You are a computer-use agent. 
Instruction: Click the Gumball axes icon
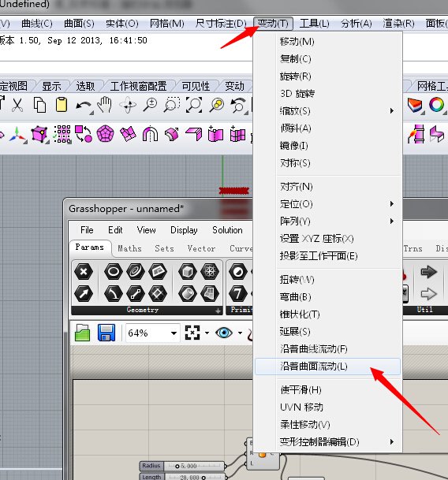click(x=17, y=135)
